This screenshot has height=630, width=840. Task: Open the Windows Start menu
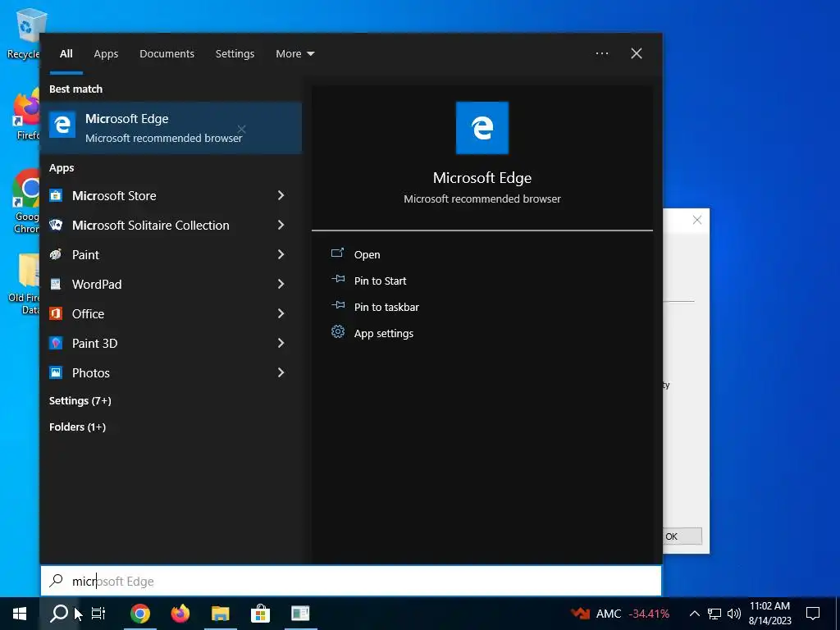20,614
